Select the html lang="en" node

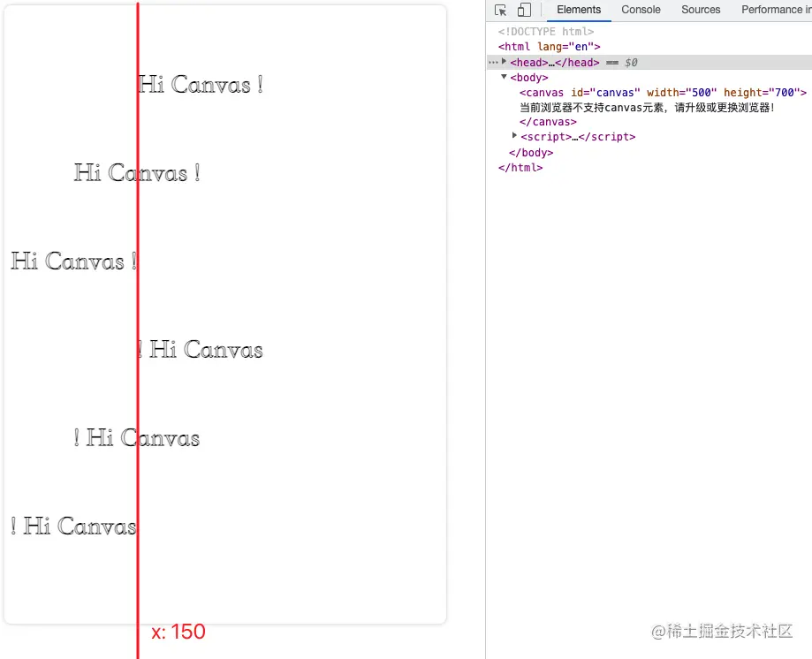(x=548, y=46)
